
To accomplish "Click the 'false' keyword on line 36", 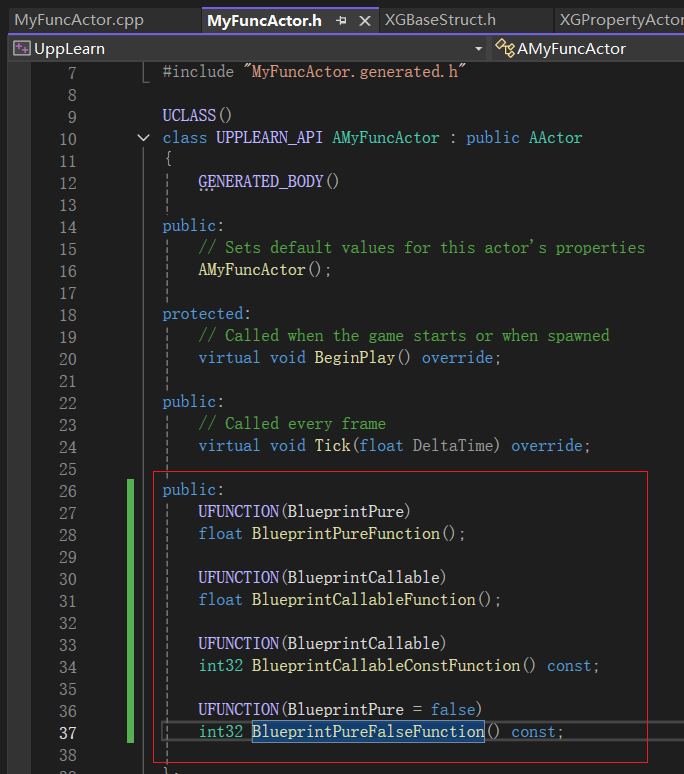I will tap(453, 710).
